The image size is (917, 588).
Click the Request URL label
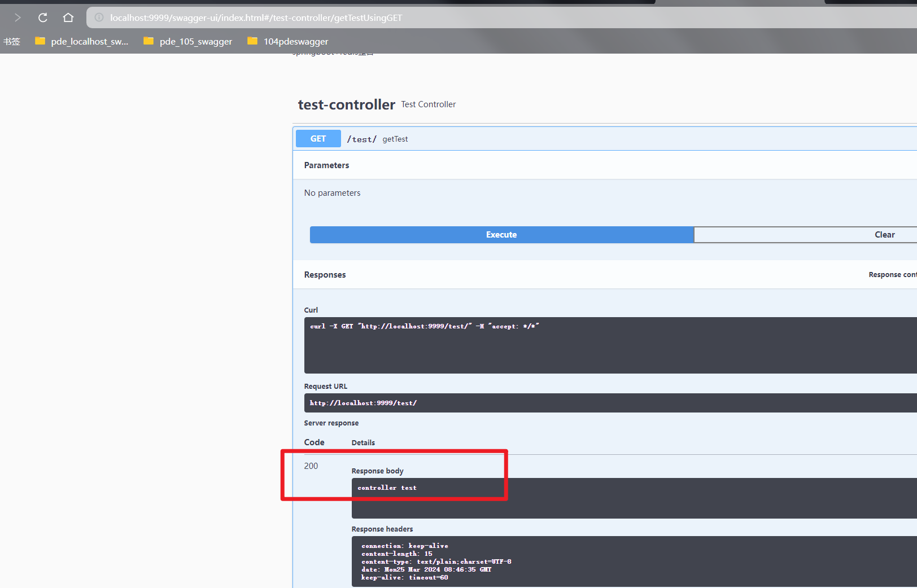click(x=326, y=387)
